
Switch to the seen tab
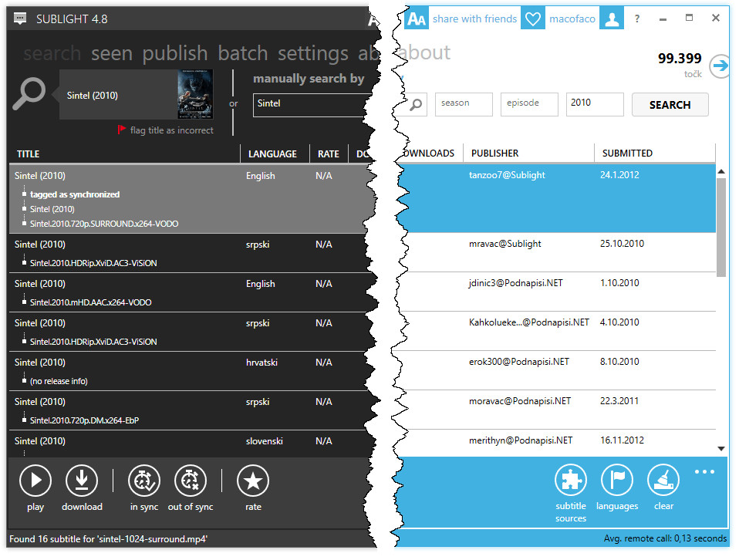(x=111, y=53)
